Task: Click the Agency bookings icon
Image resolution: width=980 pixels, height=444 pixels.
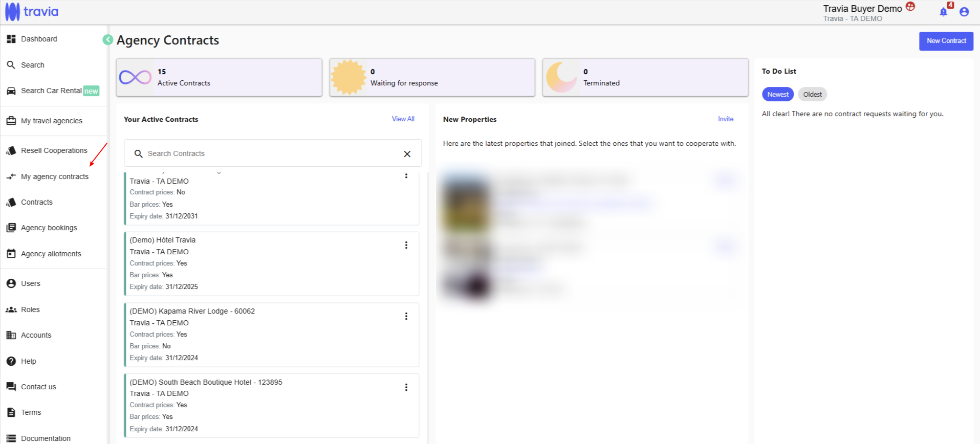Action: coord(11,228)
